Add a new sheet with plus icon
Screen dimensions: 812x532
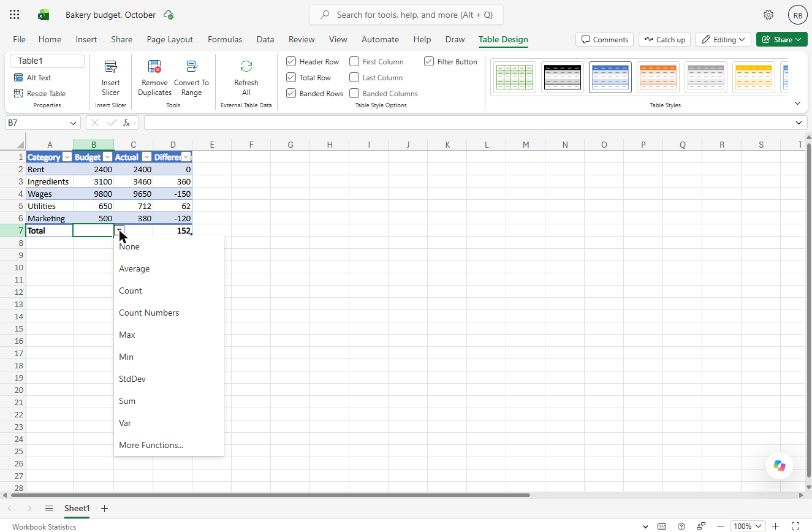click(104, 508)
